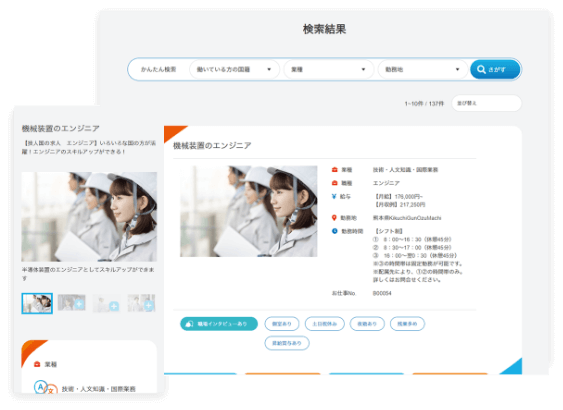The height and width of the screenshot is (410, 563).
Task: Click the 職場インタビューあり teal tag button
Action: pos(219,324)
